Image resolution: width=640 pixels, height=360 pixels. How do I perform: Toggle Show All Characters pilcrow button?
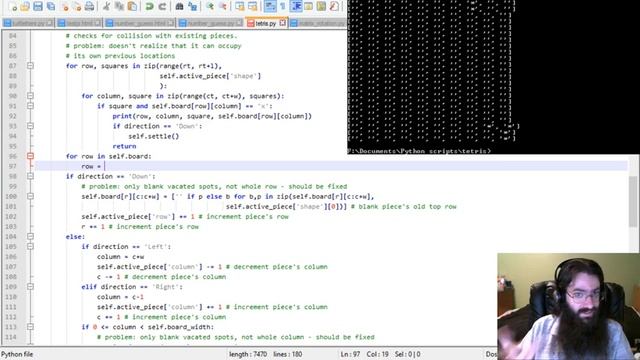[282, 6]
